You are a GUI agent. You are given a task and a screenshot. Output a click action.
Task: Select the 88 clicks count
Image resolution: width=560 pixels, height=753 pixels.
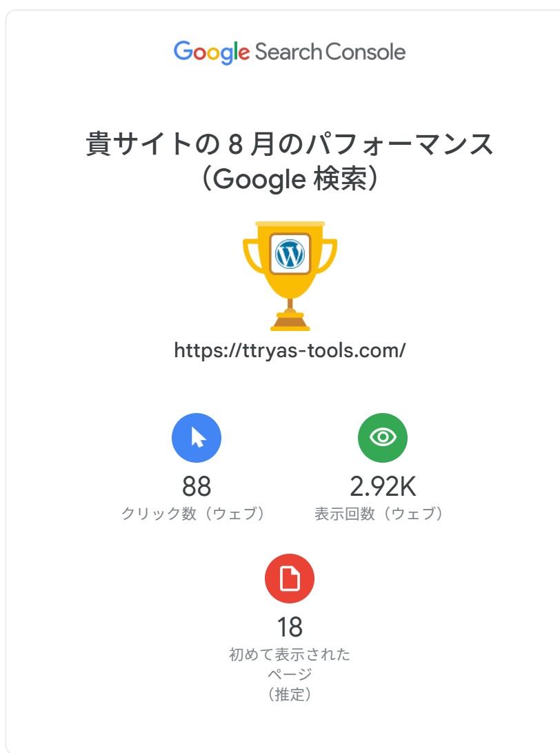197,486
